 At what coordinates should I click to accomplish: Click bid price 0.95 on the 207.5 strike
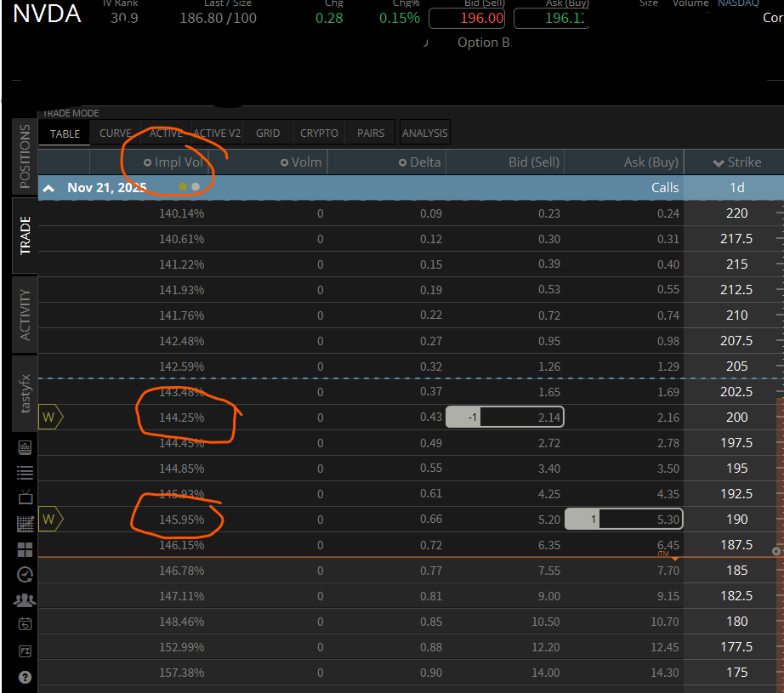[x=549, y=341]
